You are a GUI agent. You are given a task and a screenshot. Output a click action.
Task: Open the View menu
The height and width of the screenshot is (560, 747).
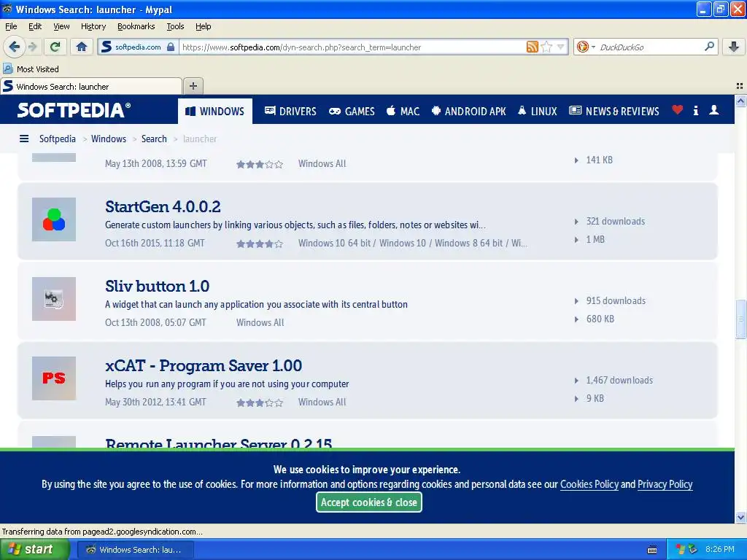click(61, 26)
